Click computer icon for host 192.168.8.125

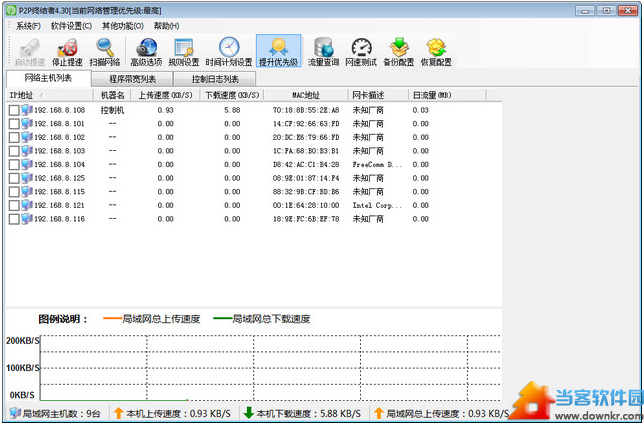[x=27, y=177]
